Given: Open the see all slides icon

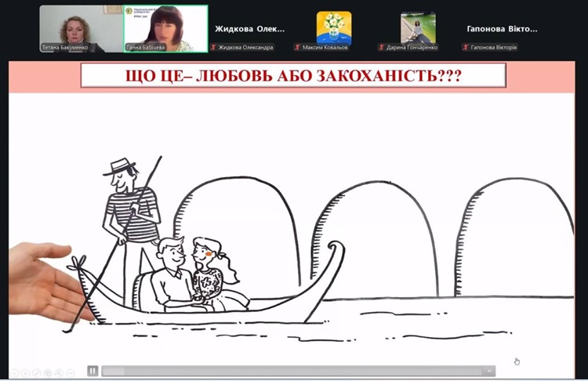Looking at the screenshot, I should coord(47,373).
